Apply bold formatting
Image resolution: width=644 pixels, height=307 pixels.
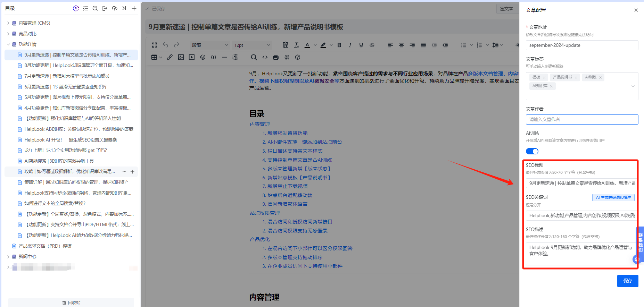[x=339, y=45]
